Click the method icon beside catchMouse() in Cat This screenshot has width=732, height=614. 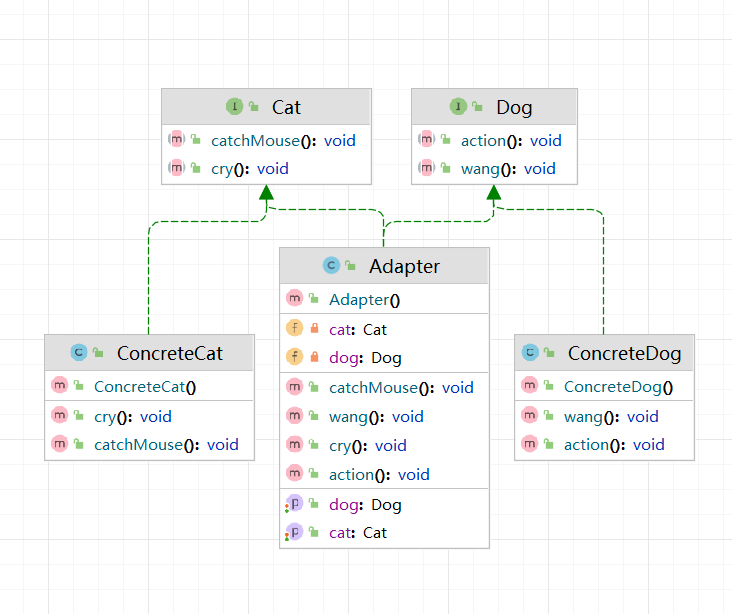tap(176, 140)
